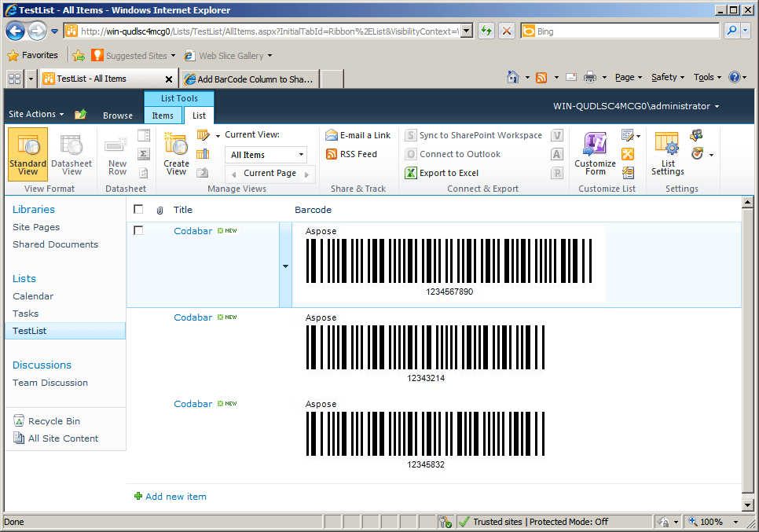
Task: Click the browser address URL field
Action: click(270, 31)
